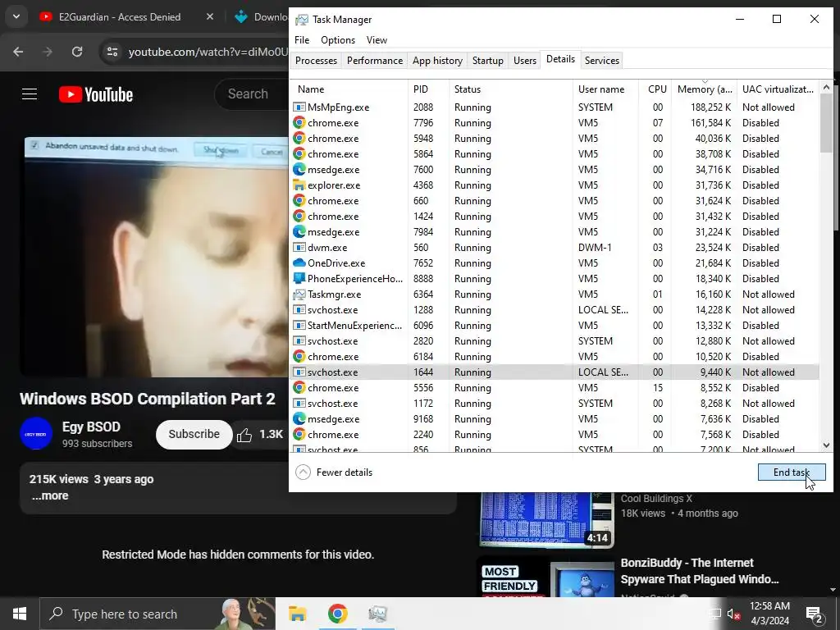Image resolution: width=840 pixels, height=630 pixels.
Task: Click the YouTube video player
Action: click(154, 256)
